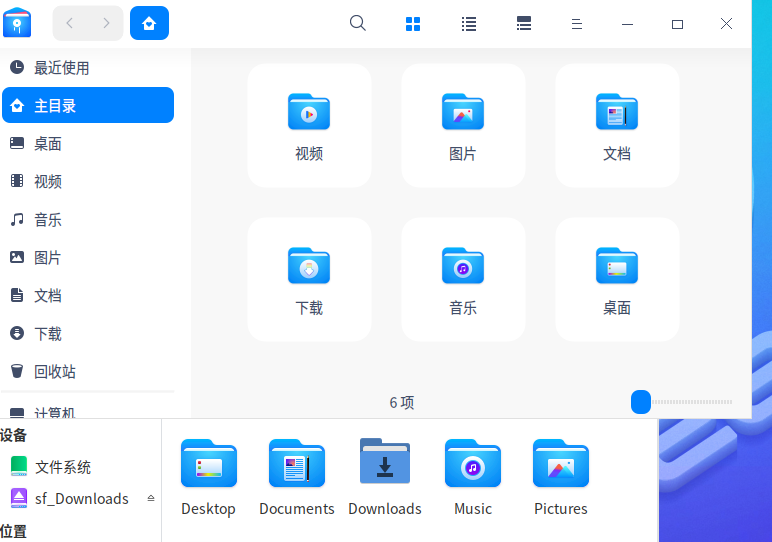
Task: Open the hamburger main menu
Action: [576, 24]
